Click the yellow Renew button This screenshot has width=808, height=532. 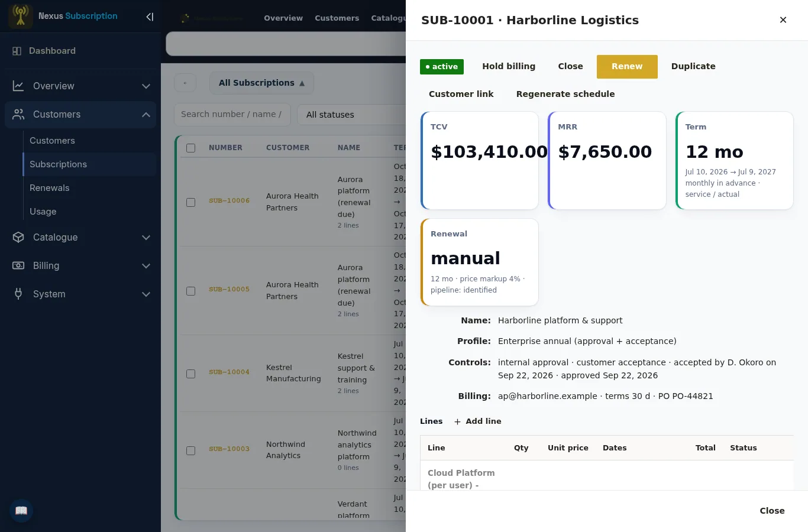click(x=627, y=67)
